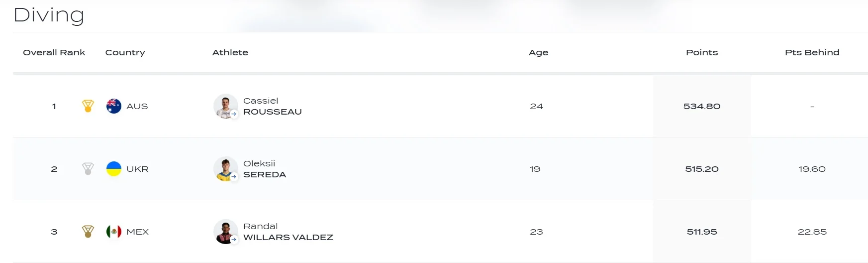Click the gold medal icon
Image resolution: width=868 pixels, height=263 pixels.
pos(88,106)
